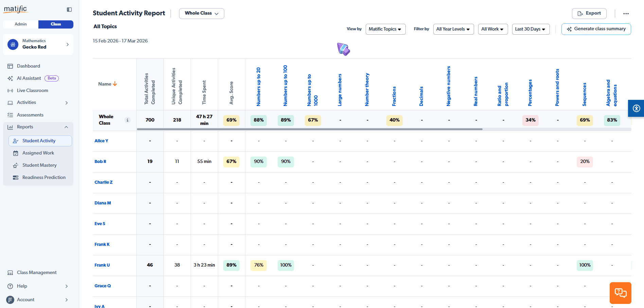Open Bob R's student details
Viewport: 644px width, 308px height.
coord(100,162)
